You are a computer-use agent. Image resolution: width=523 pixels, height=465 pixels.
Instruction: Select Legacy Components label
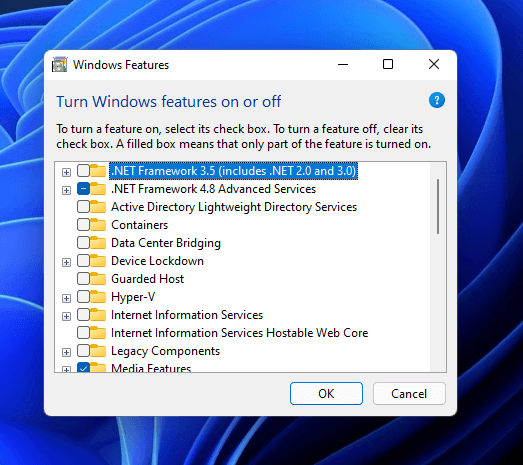(165, 351)
